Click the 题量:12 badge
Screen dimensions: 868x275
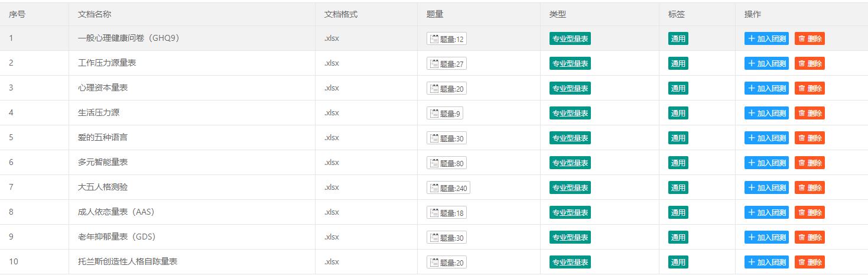pos(447,39)
